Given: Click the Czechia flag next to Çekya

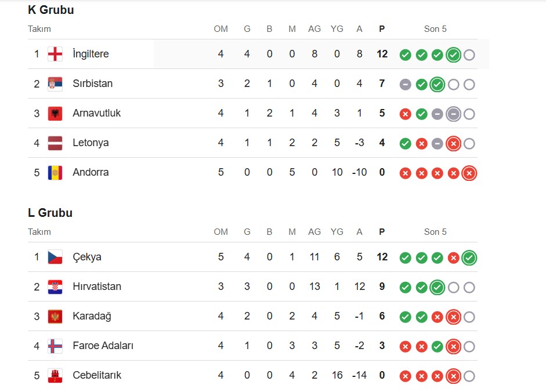Looking at the screenshot, I should [x=55, y=257].
